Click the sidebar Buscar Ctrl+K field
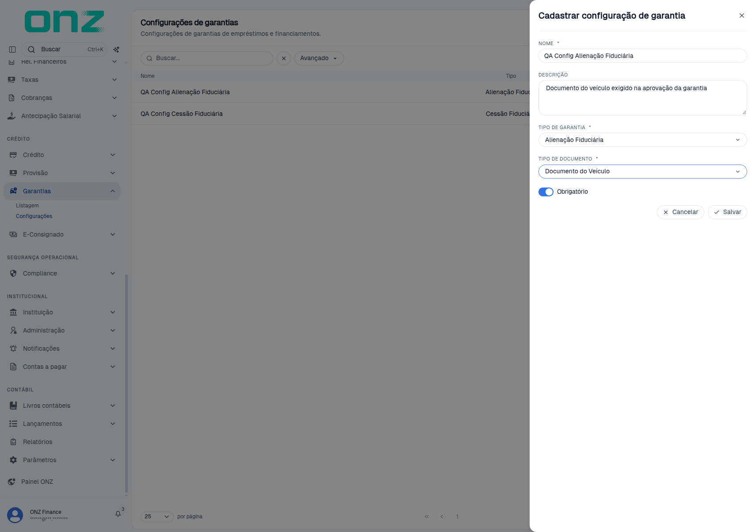The width and height of the screenshot is (756, 532). (x=65, y=50)
